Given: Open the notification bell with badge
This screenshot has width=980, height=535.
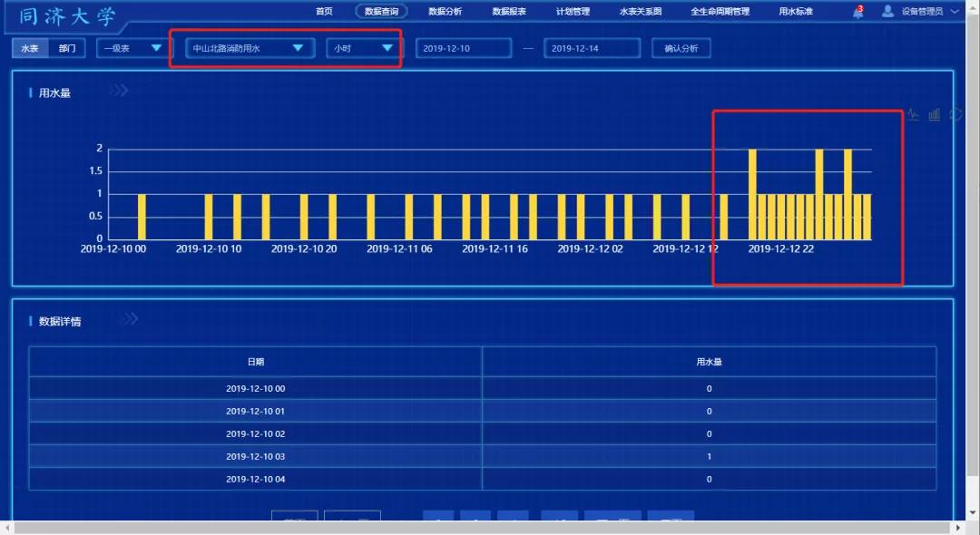Looking at the screenshot, I should 857,13.
